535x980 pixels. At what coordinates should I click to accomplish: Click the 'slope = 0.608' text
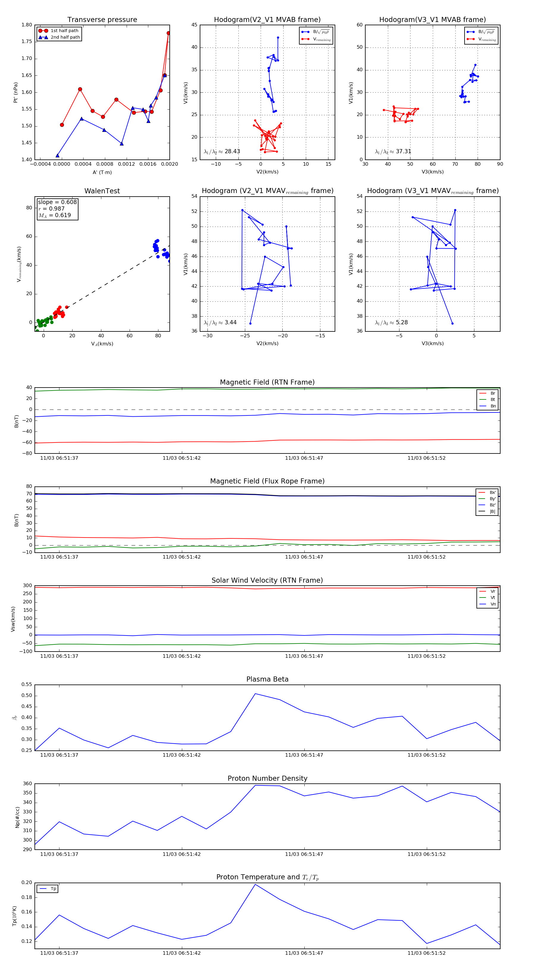[x=57, y=202]
